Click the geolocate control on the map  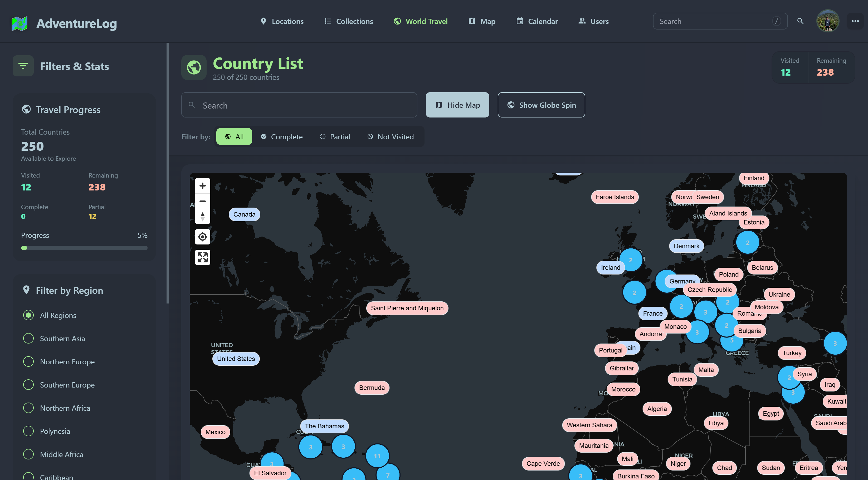(202, 237)
